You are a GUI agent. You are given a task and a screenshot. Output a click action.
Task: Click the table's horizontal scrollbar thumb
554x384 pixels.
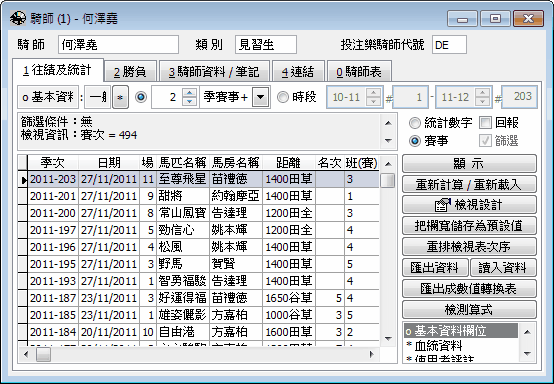[x=43, y=354]
